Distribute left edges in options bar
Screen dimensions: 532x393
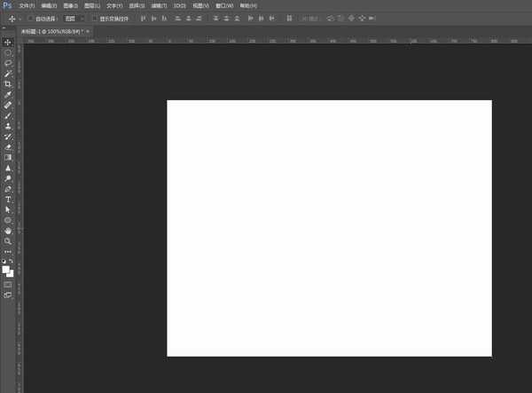(250, 19)
